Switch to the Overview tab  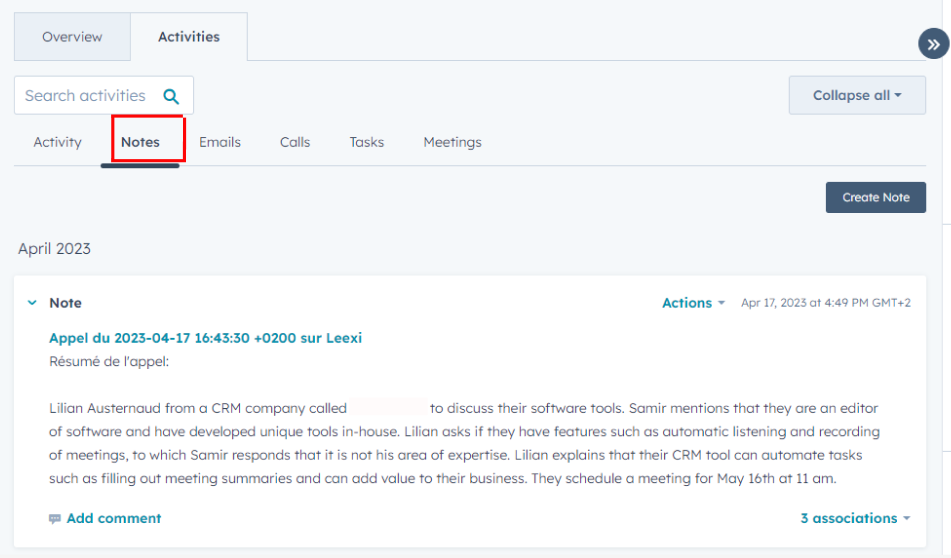click(72, 37)
